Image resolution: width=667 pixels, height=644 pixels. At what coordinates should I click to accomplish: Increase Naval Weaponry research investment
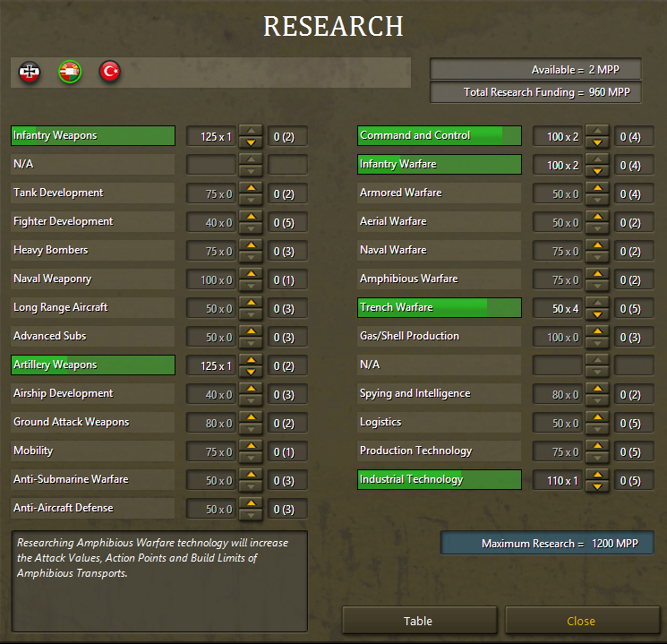[x=251, y=273]
